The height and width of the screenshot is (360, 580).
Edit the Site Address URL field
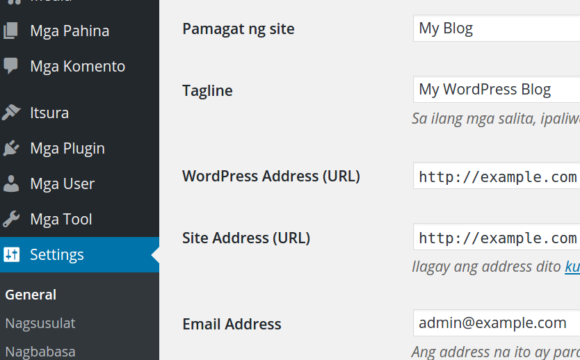[x=496, y=237]
